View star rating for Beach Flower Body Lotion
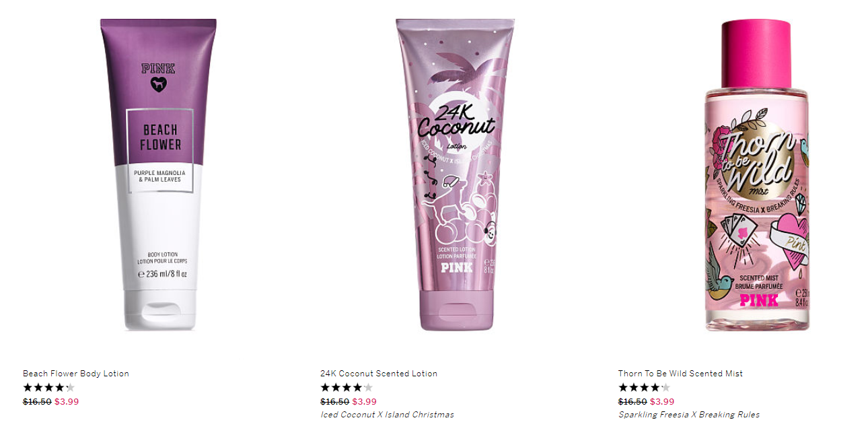 (49, 388)
